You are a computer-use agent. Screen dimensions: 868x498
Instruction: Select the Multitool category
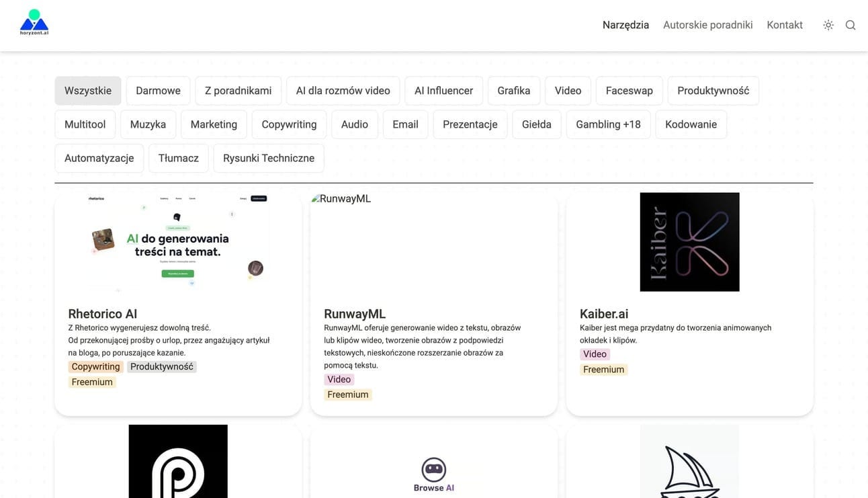[85, 124]
